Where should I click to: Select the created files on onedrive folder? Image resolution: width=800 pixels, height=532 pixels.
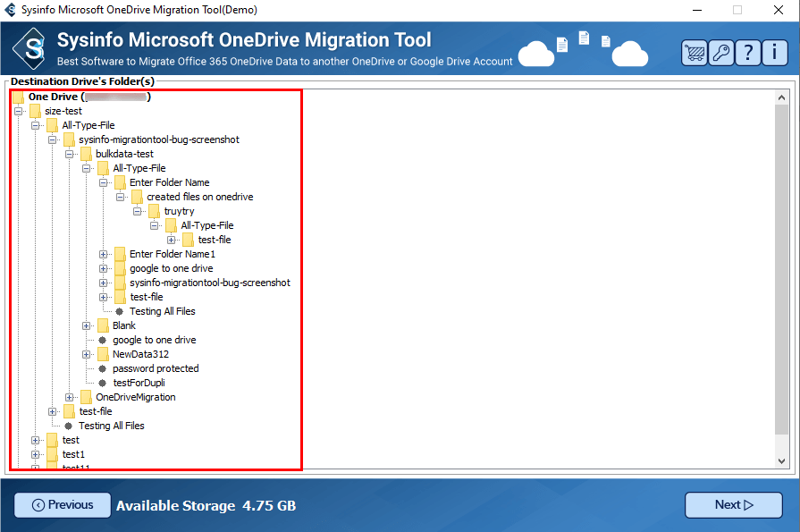[x=200, y=197]
